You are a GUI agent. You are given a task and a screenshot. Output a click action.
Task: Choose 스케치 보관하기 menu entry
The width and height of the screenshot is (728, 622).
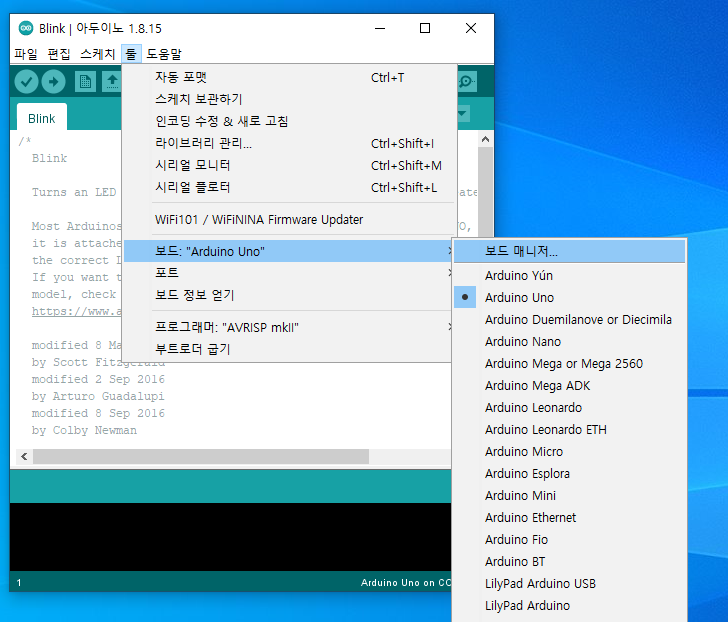point(288,99)
